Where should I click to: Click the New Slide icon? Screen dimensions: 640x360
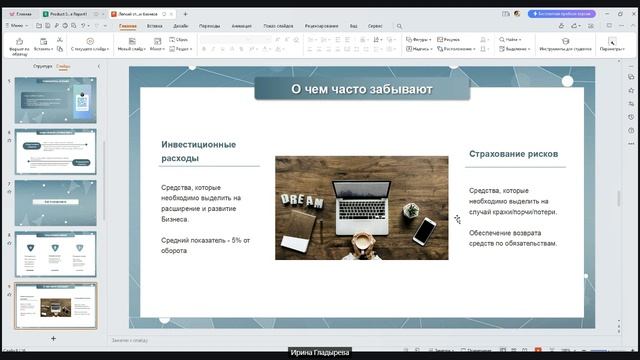coord(132,41)
